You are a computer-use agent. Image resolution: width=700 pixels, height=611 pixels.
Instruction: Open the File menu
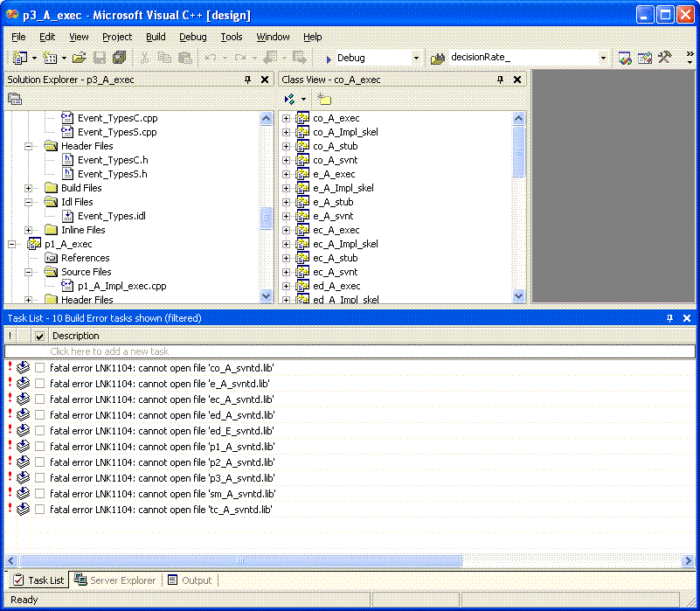point(18,37)
